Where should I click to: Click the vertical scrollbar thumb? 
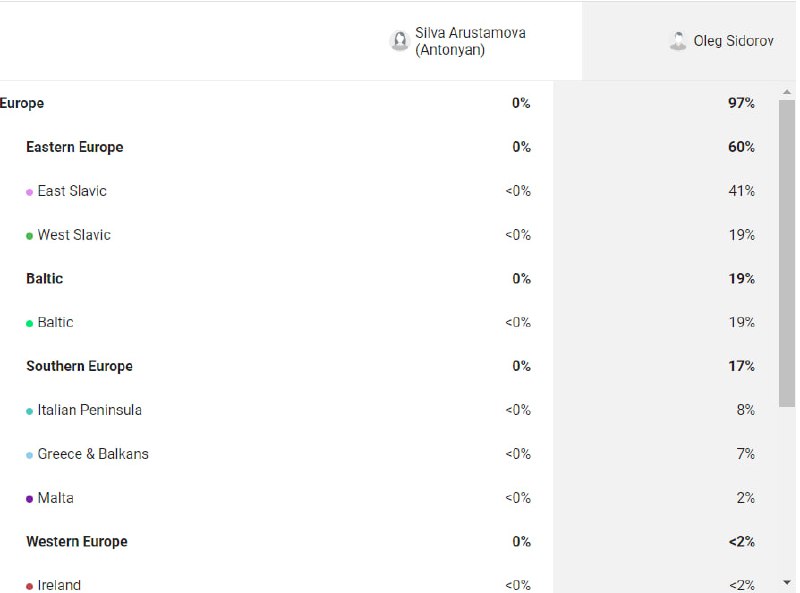pyautogui.click(x=787, y=253)
